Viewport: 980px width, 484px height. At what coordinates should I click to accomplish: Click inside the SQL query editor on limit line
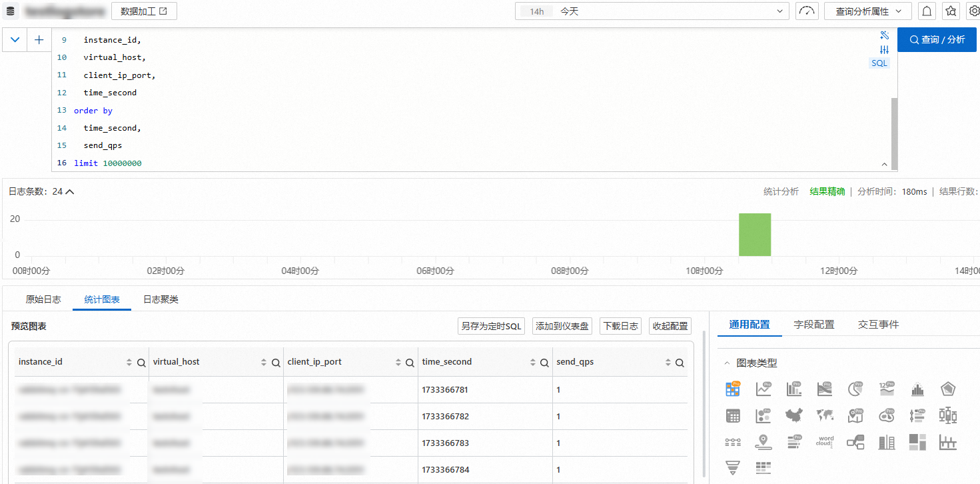click(x=108, y=163)
